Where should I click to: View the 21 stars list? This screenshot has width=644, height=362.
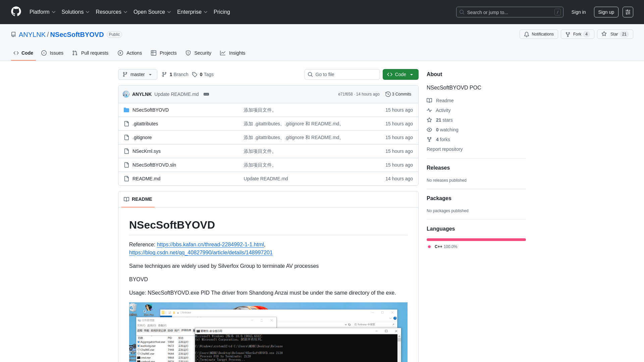(x=439, y=120)
